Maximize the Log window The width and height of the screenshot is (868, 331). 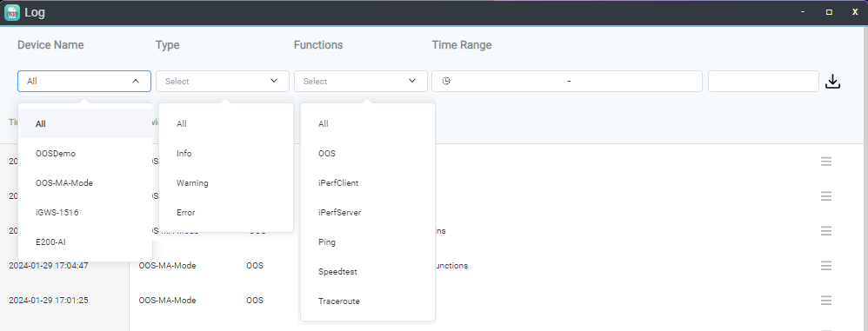point(829,12)
